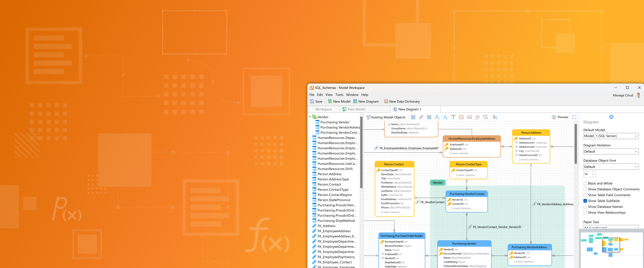The width and height of the screenshot is (644, 268).
Task: Toggle full screen diagram view icon
Action: (x=574, y=117)
